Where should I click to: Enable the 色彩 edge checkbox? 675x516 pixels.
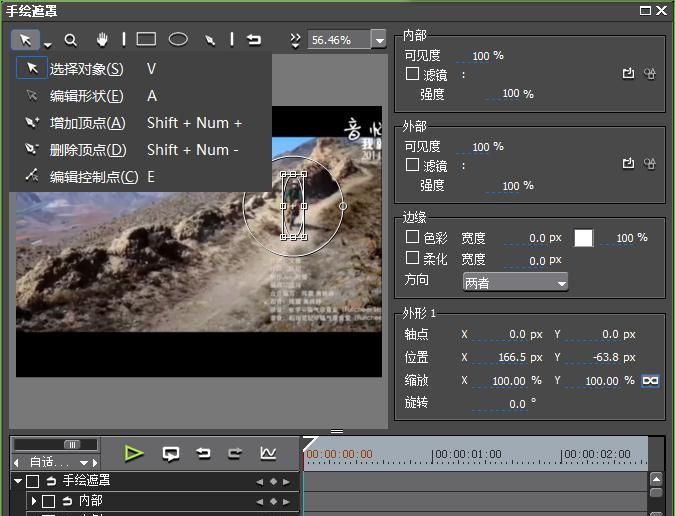(412, 236)
